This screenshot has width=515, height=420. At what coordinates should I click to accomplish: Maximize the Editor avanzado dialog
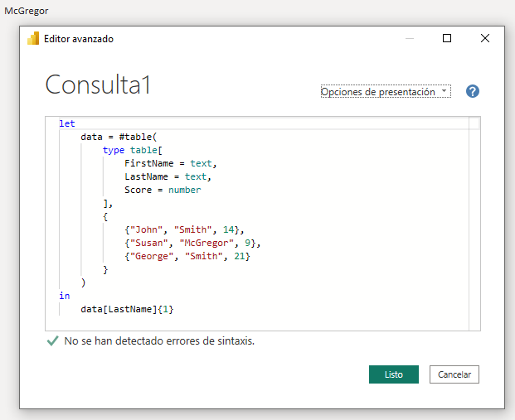(447, 38)
